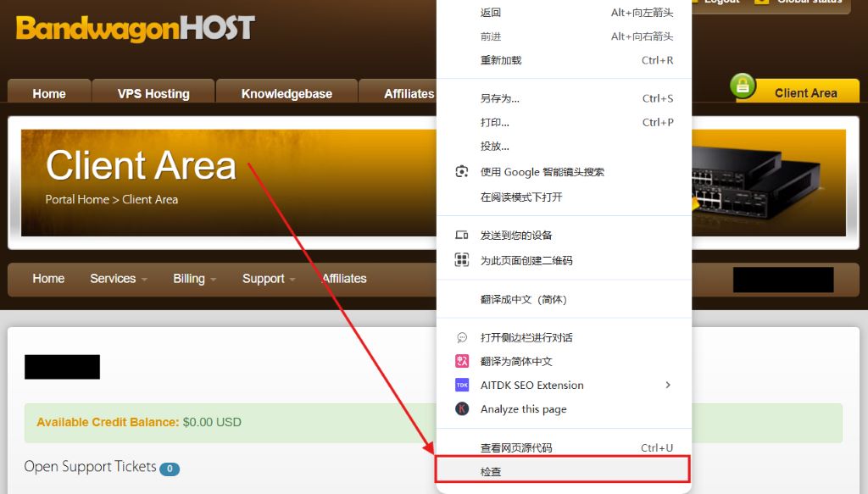
Task: Click the pink translate extension icon
Action: [x=462, y=361]
